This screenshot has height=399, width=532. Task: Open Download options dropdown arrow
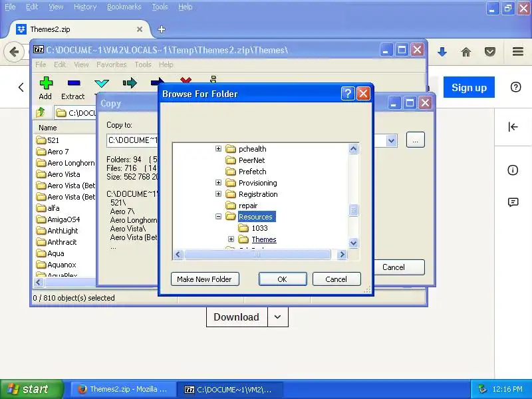[x=277, y=317]
